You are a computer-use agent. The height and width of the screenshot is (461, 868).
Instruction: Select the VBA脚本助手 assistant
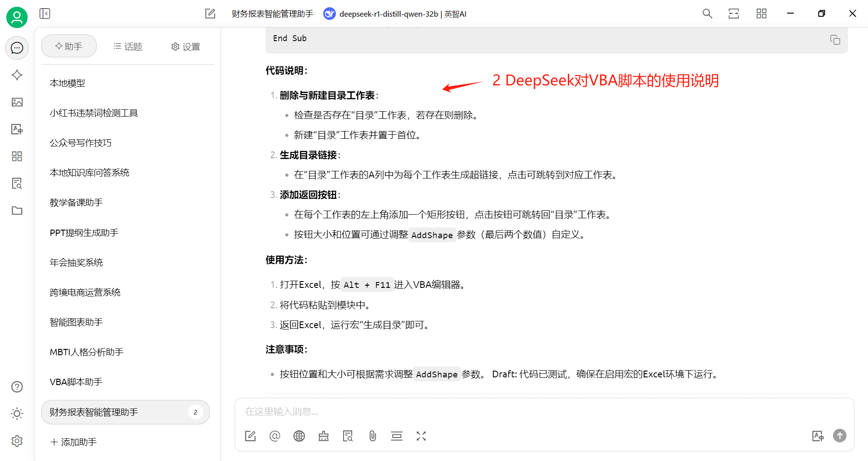coord(125,382)
